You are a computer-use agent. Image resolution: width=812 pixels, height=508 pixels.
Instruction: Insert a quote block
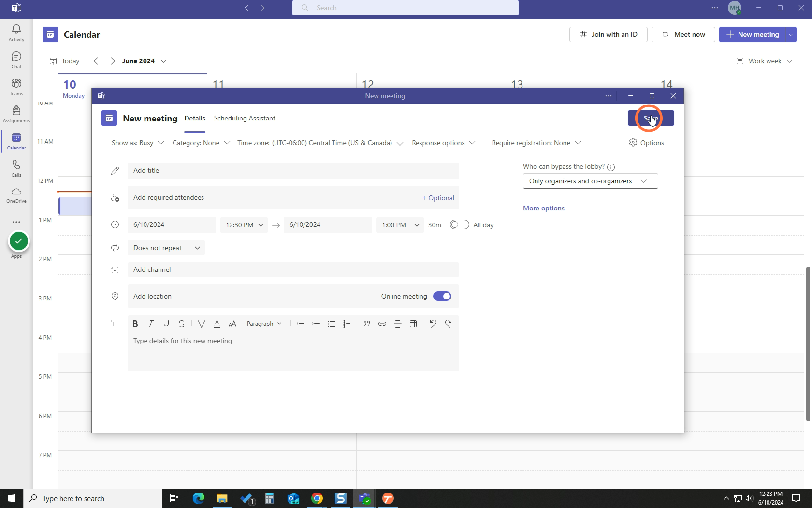367,324
